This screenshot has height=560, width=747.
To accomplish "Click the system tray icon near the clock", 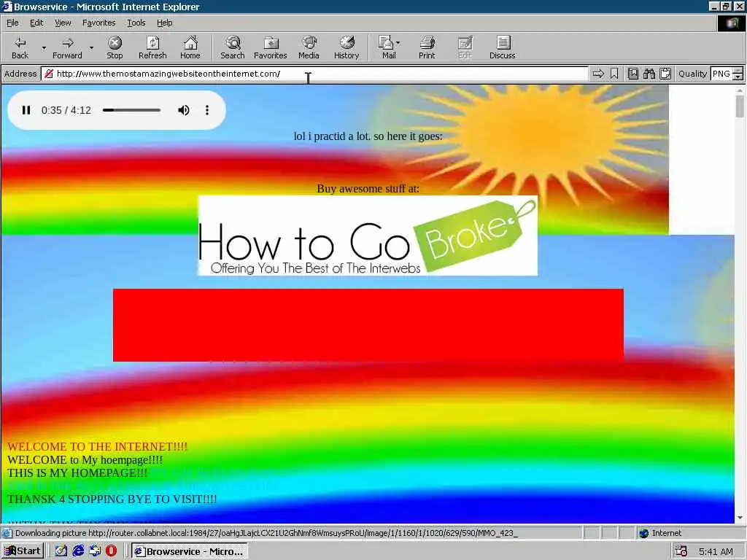I will (681, 551).
